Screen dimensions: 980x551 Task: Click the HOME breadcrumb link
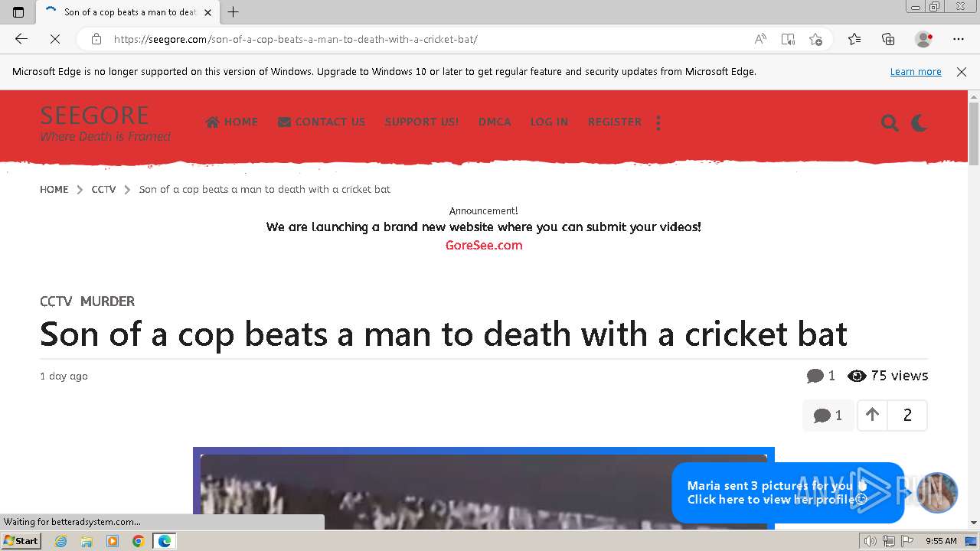point(54,189)
